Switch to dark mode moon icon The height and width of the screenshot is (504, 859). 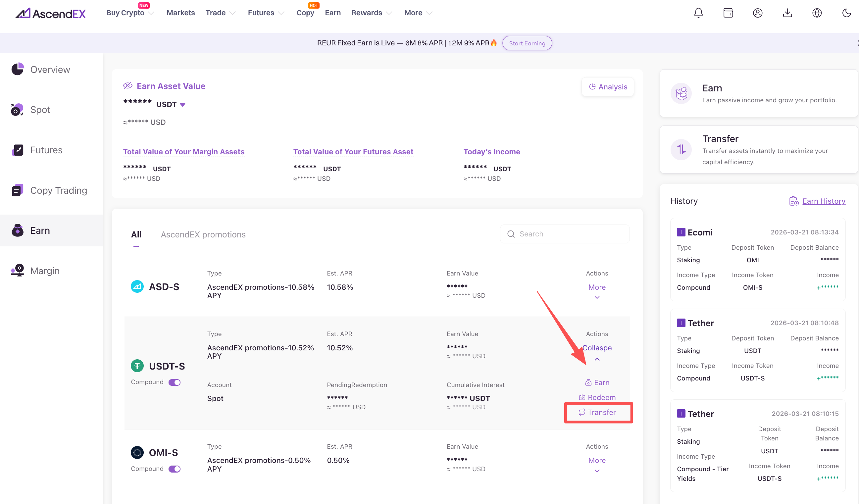pos(846,13)
